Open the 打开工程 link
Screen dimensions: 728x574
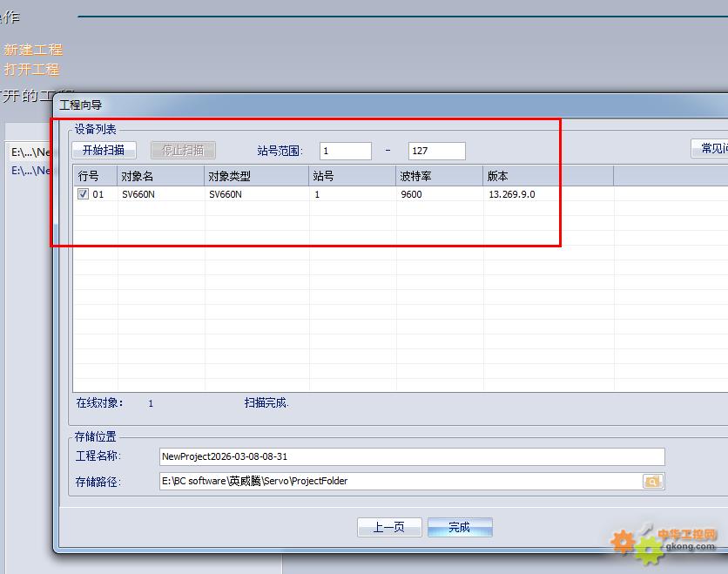click(x=31, y=69)
